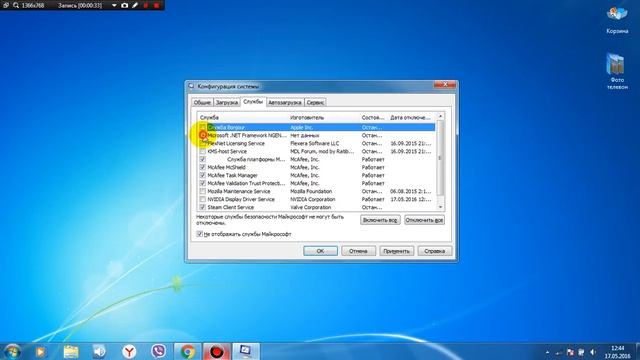This screenshot has width=640, height=360.
Task: Uncheck McAfee Validation Trust Protection checkbox
Action: pyautogui.click(x=203, y=183)
